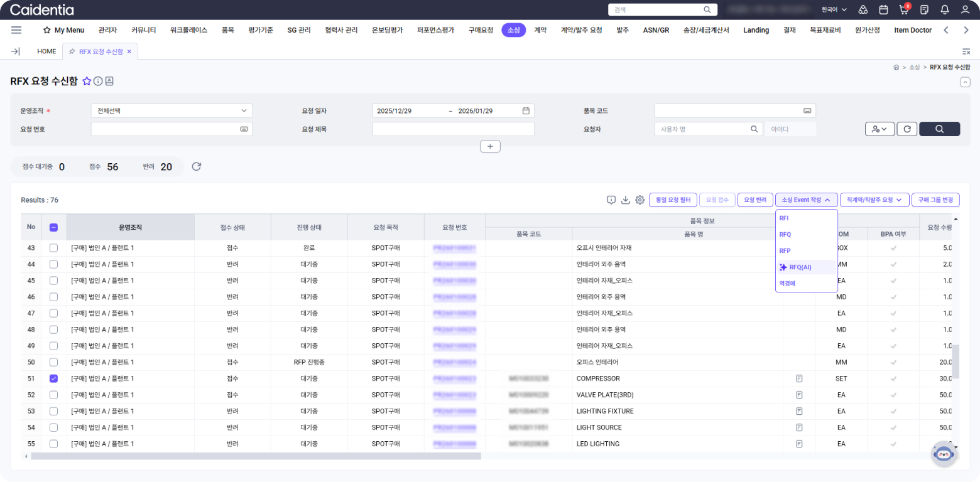Image resolution: width=980 pixels, height=482 pixels.
Task: Click the notification bell icon
Action: pyautogui.click(x=944, y=9)
